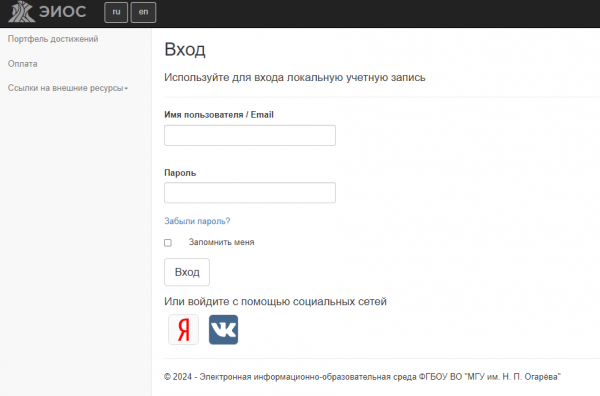Screen dimensions: 600x396
Task: Click the ЭИОС logo in the header
Action: point(47,11)
